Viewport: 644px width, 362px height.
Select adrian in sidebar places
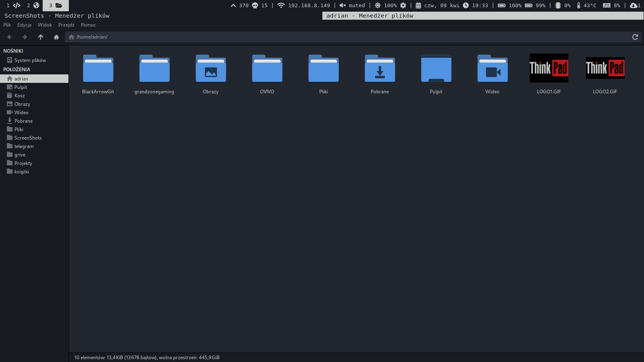[34, 79]
